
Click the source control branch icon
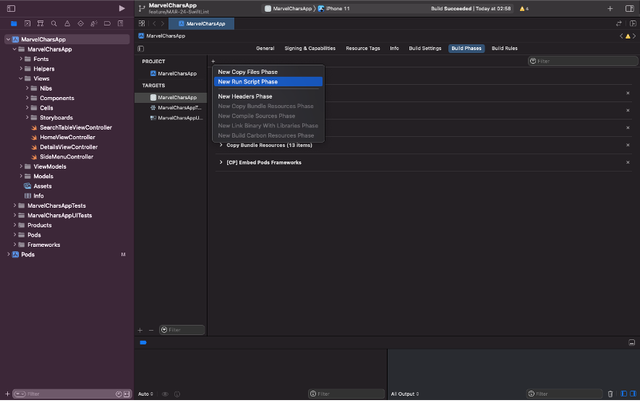(x=142, y=8)
